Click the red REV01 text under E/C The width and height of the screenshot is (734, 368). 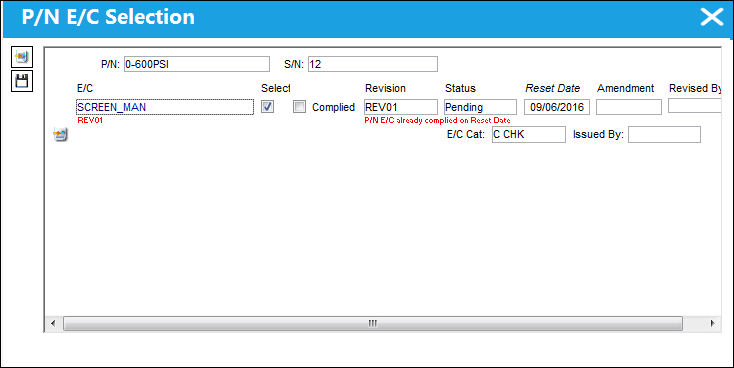[90, 120]
